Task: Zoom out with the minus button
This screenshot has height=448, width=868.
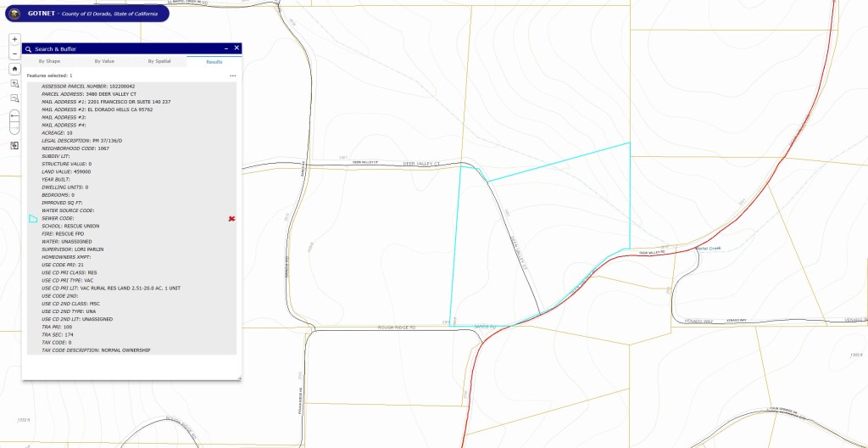Action: pos(14,53)
